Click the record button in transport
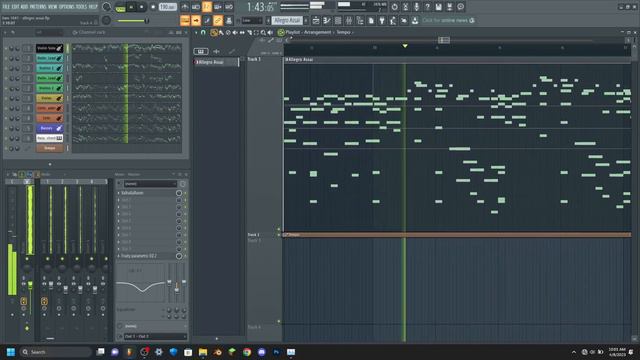 (x=153, y=7)
